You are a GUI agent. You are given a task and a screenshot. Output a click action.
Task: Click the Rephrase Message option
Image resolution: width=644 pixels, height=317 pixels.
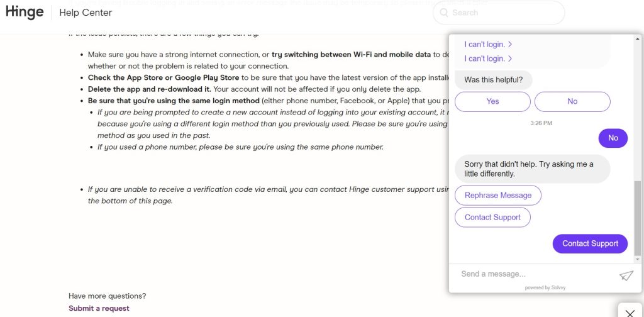(x=497, y=196)
